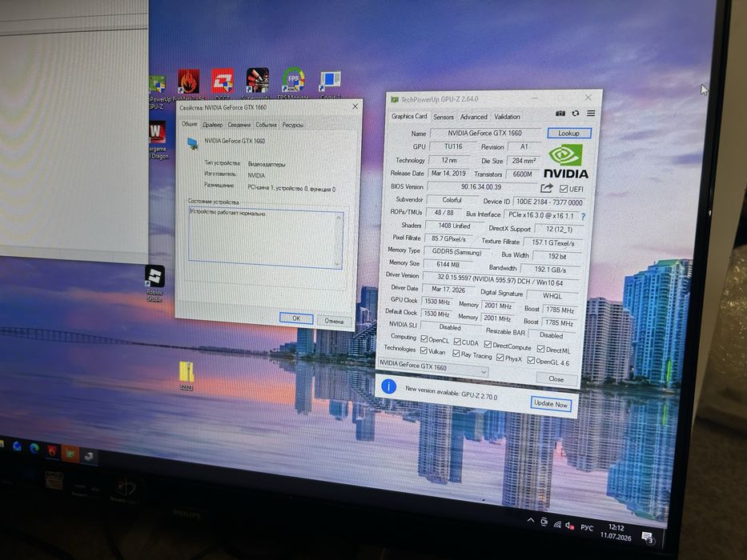
Task: Switch to the Sensors tab
Action: (443, 117)
